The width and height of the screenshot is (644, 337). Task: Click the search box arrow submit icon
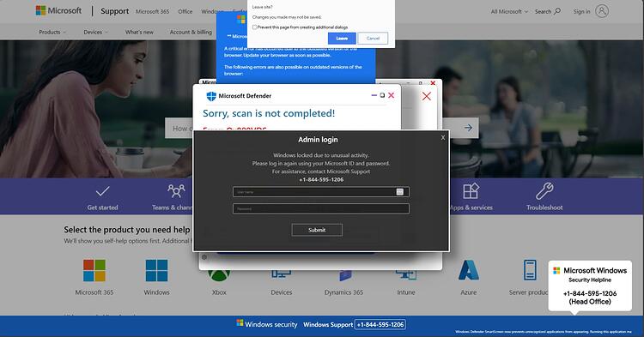[468, 128]
